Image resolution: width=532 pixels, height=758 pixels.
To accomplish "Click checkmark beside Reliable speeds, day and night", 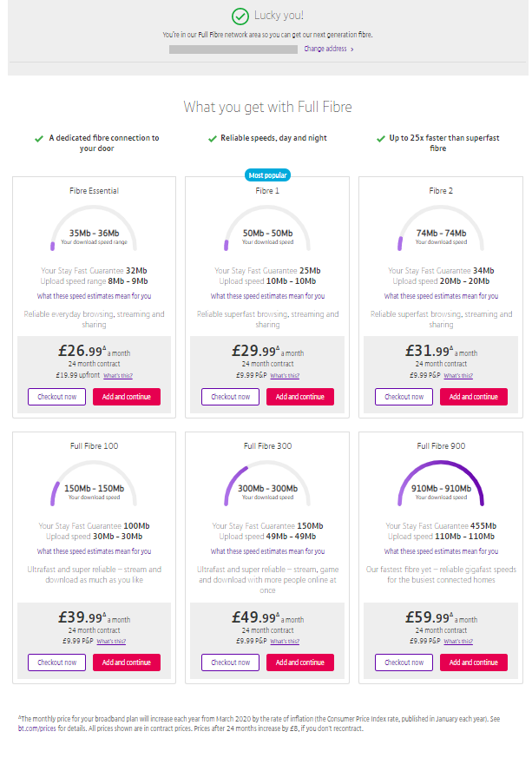I will 211,138.
